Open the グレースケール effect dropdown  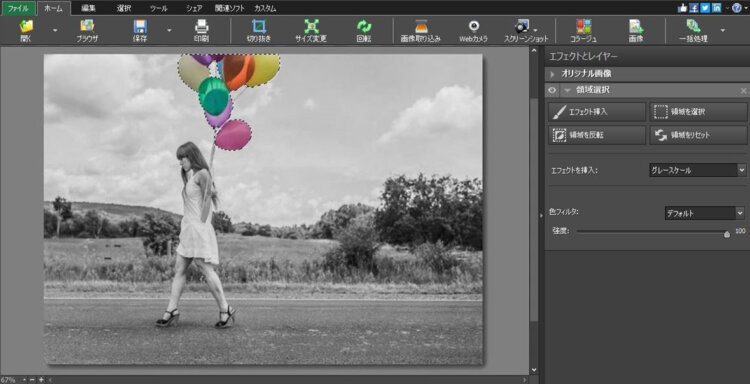[x=697, y=170]
